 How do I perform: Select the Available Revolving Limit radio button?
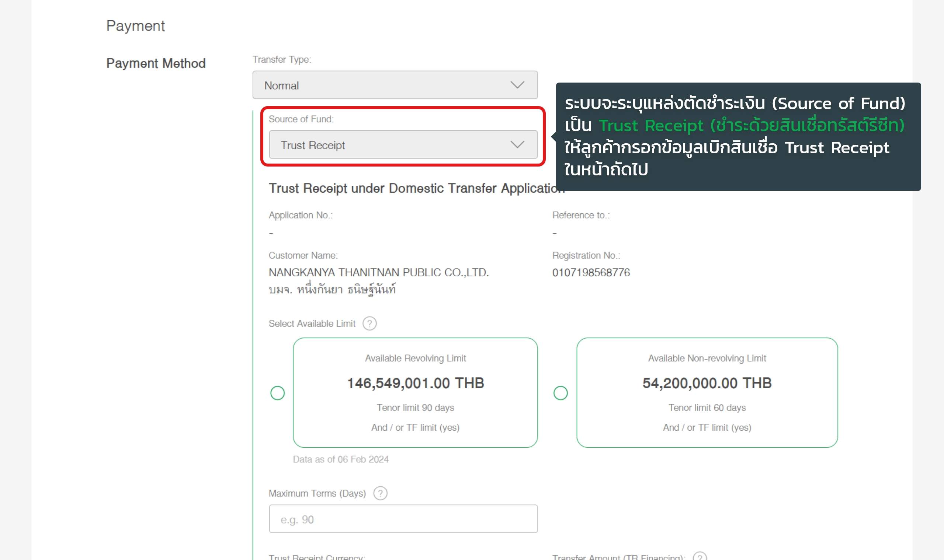277,393
